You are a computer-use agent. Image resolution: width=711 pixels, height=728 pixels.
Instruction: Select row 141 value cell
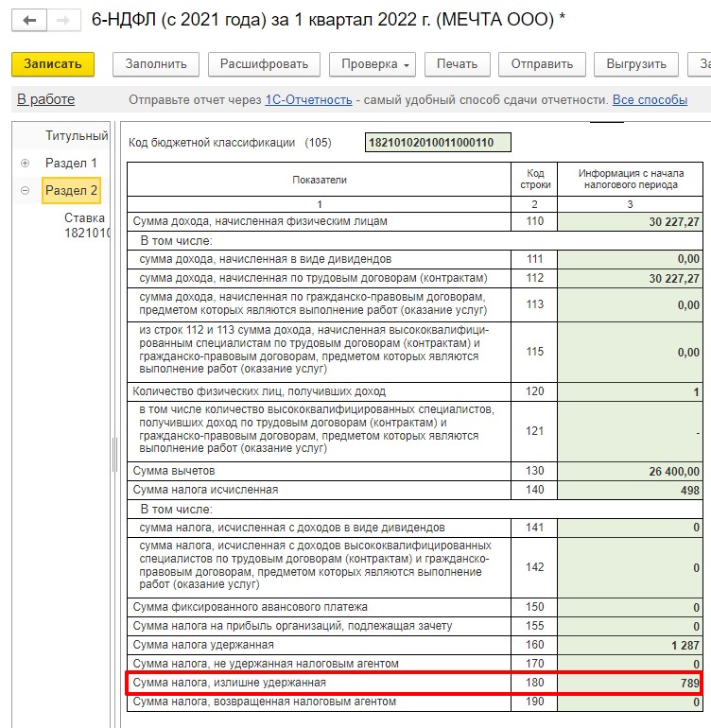pos(630,528)
